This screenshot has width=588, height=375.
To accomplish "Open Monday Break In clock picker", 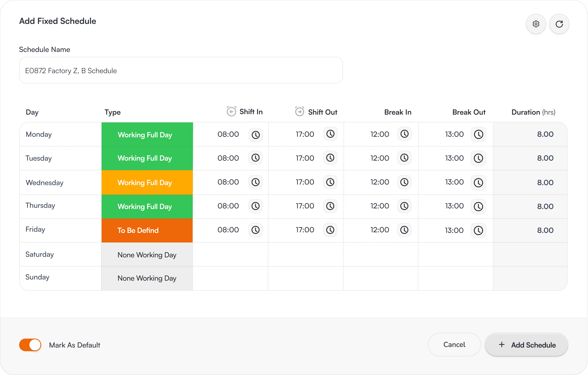I will point(404,134).
